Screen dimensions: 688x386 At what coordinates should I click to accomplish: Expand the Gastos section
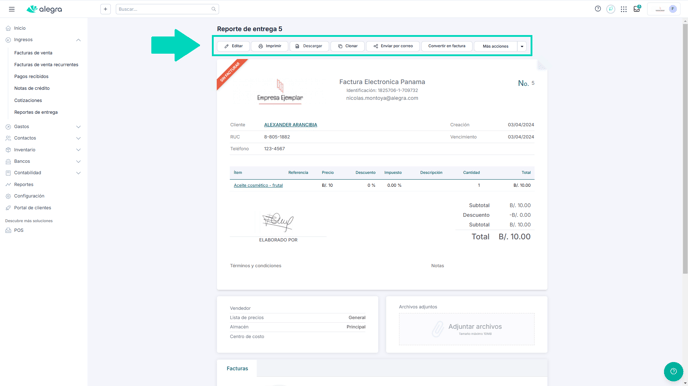pos(78,127)
